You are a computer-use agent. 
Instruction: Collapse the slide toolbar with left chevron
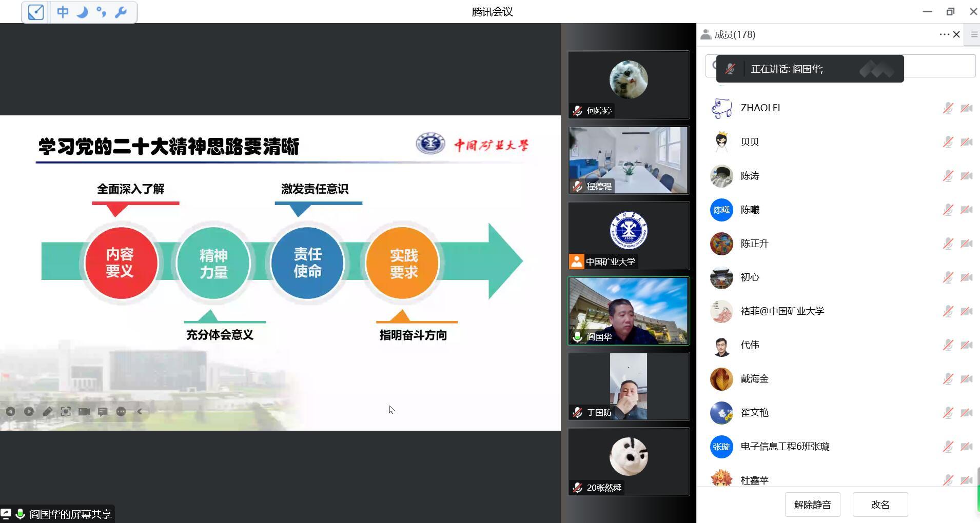click(140, 411)
